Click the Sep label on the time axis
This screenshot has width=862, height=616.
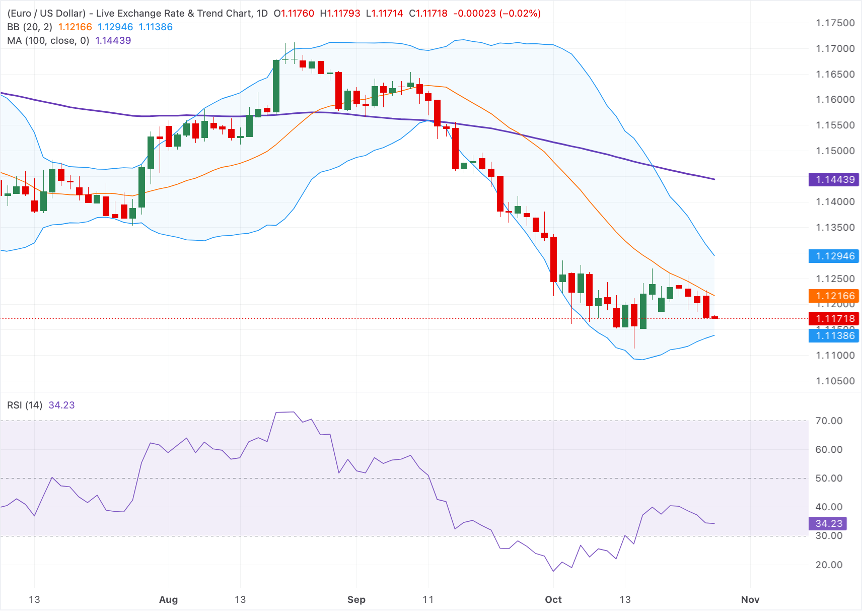356,599
